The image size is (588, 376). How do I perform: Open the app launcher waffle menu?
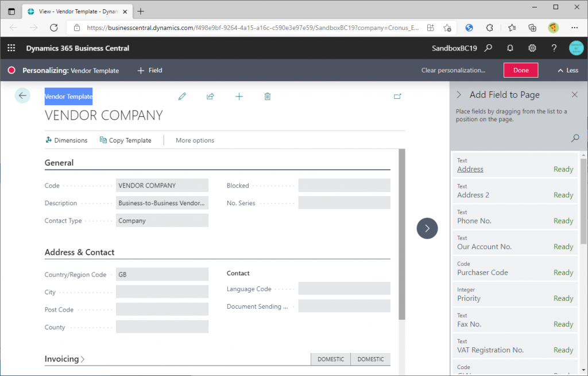(11, 48)
